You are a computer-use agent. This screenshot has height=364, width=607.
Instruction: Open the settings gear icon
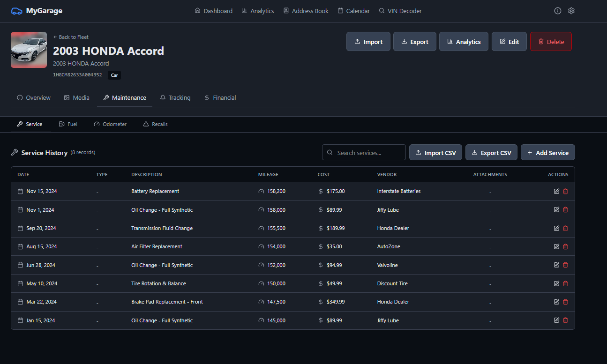(x=571, y=11)
